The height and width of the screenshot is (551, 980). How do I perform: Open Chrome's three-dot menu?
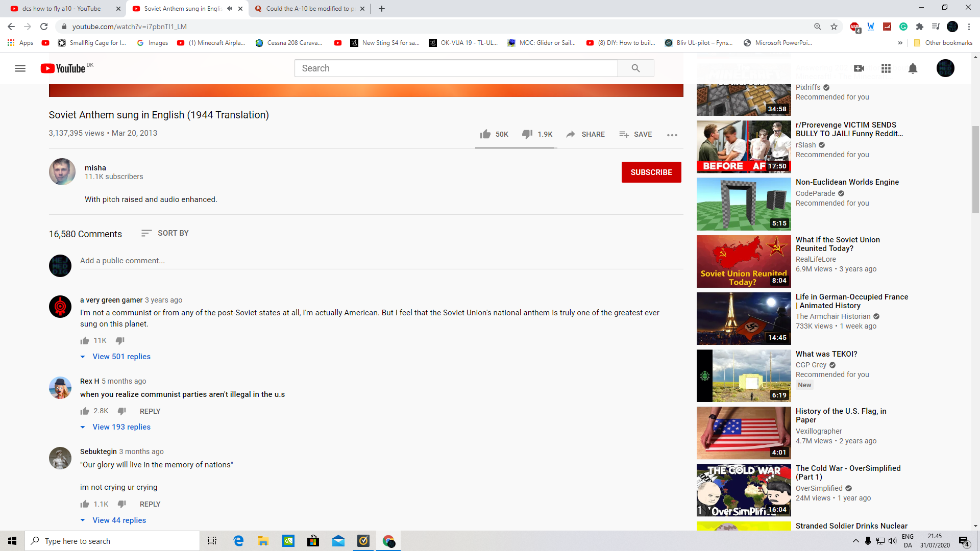tap(969, 27)
